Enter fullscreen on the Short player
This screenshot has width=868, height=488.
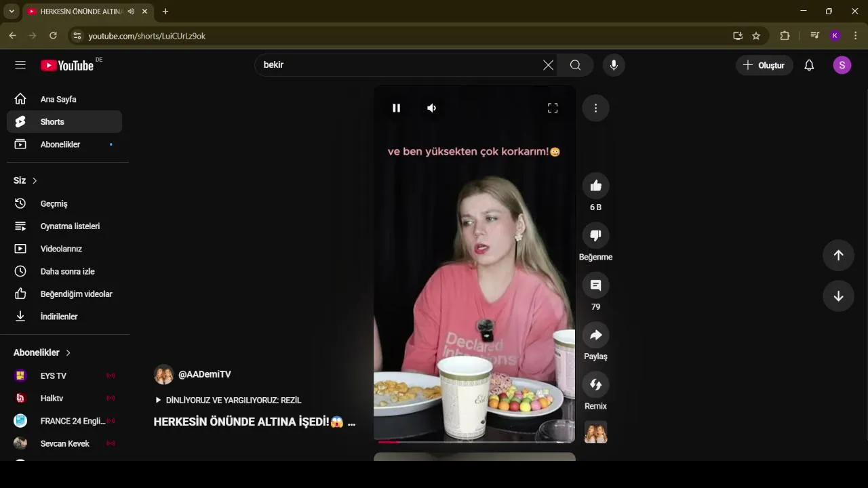coord(553,108)
